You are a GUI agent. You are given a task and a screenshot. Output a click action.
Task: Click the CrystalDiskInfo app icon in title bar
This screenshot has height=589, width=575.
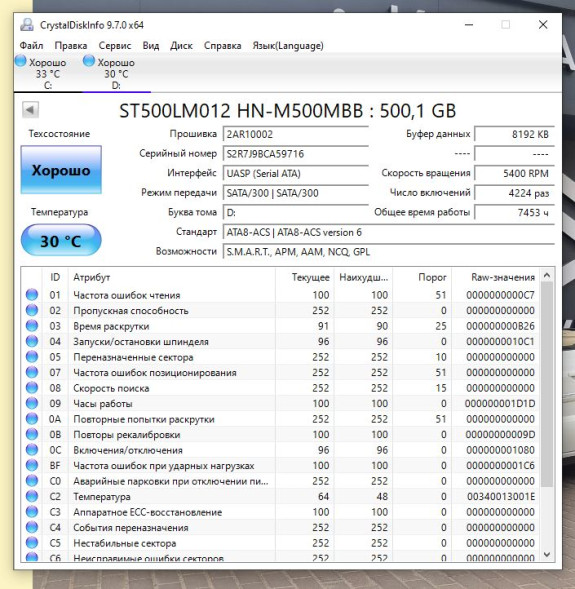point(27,25)
